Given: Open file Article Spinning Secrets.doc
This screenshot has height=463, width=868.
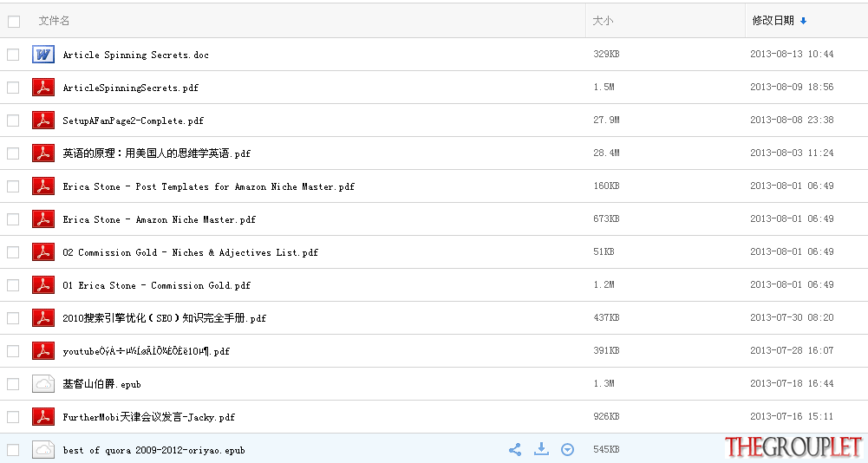Looking at the screenshot, I should click(135, 55).
